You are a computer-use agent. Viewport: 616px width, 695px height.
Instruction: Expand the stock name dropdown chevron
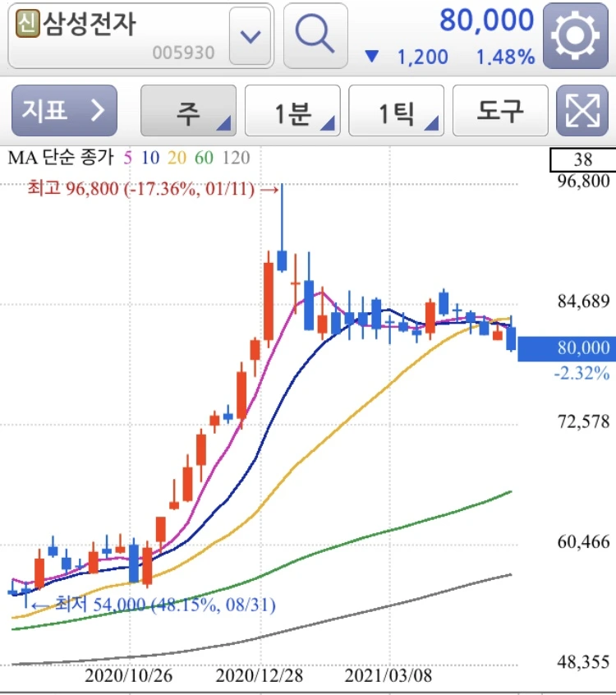251,36
